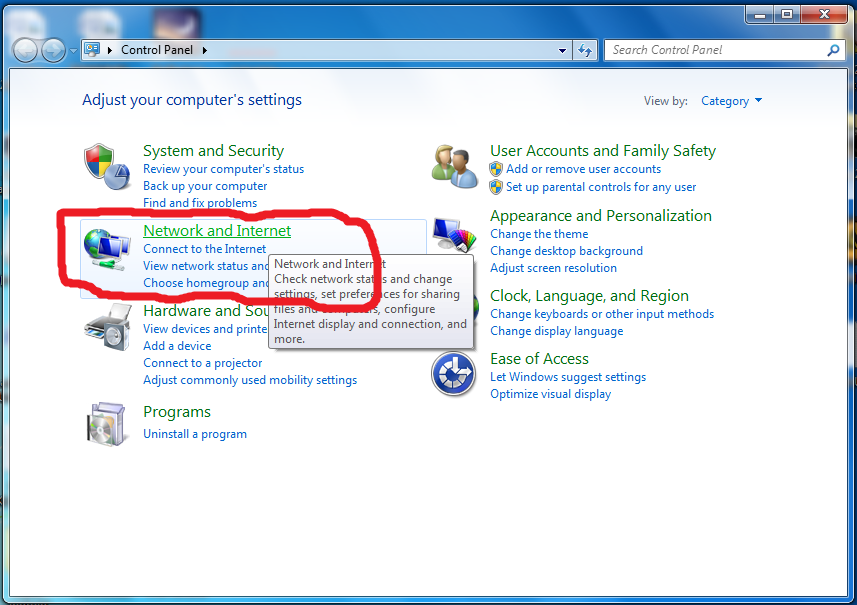Click Optimize visual display

click(x=550, y=393)
